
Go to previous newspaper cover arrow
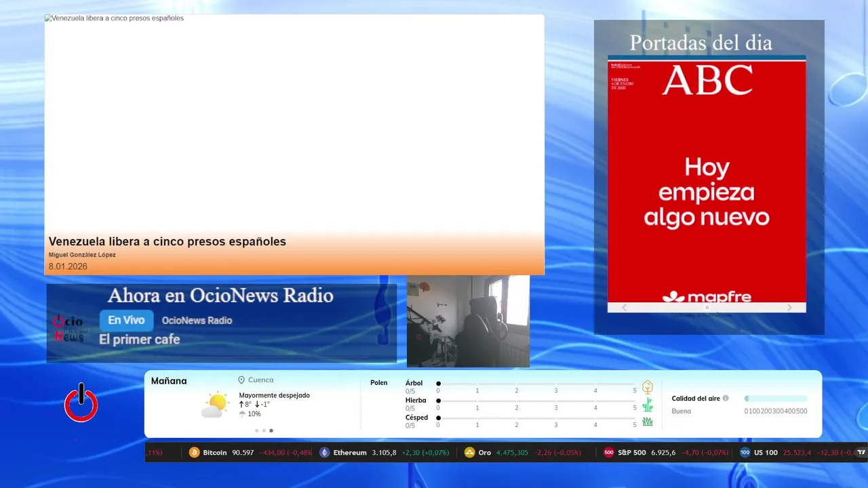625,307
